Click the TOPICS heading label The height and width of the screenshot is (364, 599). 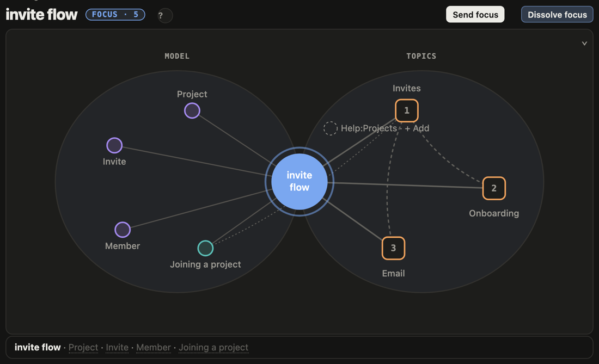[421, 56]
